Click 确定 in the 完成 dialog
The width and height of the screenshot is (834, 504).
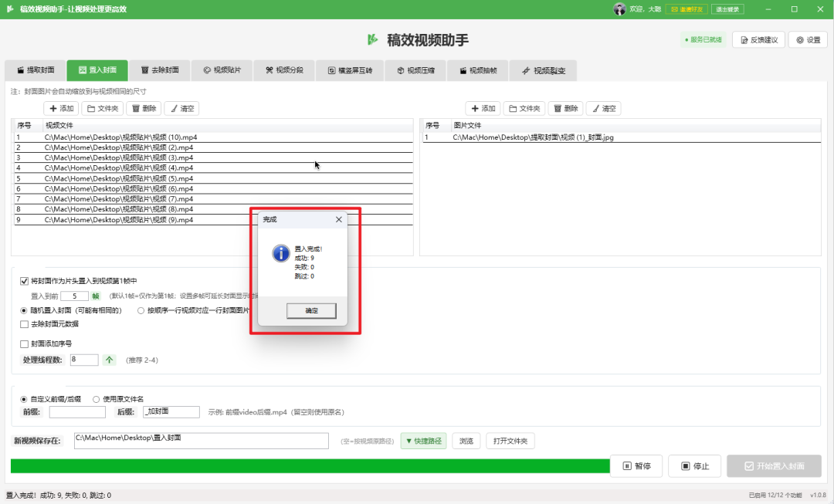(311, 310)
